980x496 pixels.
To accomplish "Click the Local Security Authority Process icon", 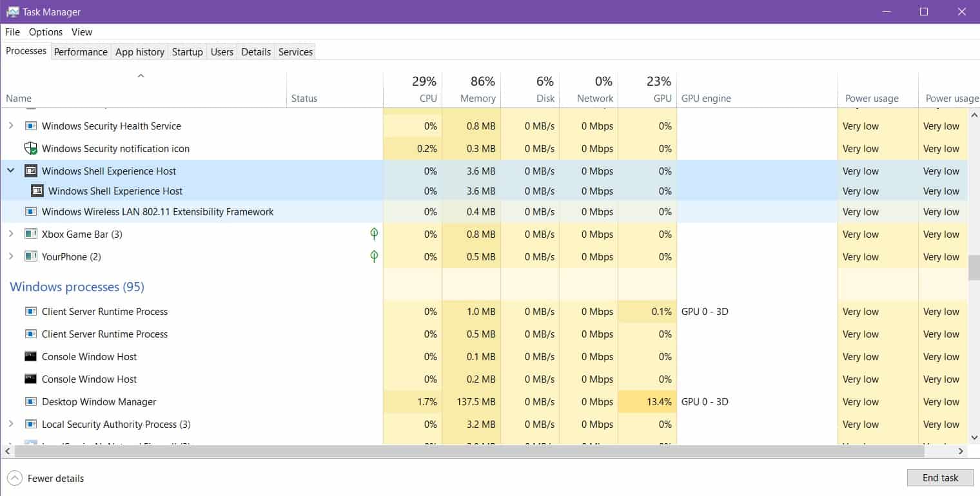I will point(30,424).
